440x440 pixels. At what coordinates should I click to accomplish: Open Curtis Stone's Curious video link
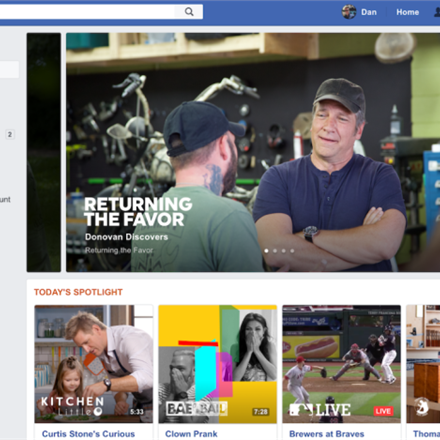coord(88,434)
